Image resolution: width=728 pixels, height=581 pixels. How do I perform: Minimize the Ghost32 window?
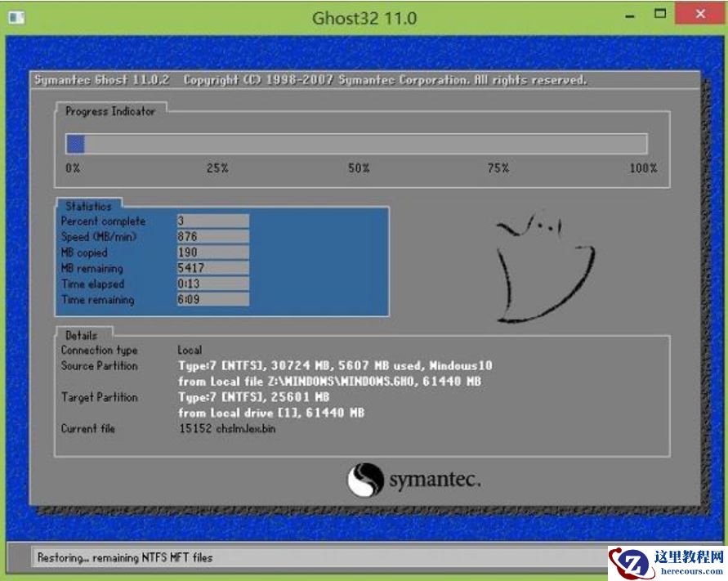pyautogui.click(x=629, y=15)
